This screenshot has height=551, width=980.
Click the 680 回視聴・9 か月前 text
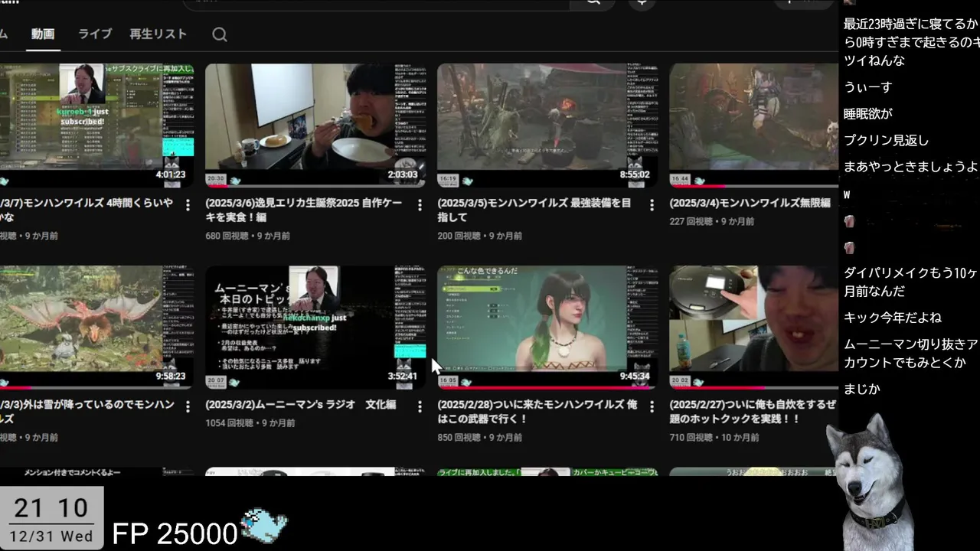pos(247,236)
